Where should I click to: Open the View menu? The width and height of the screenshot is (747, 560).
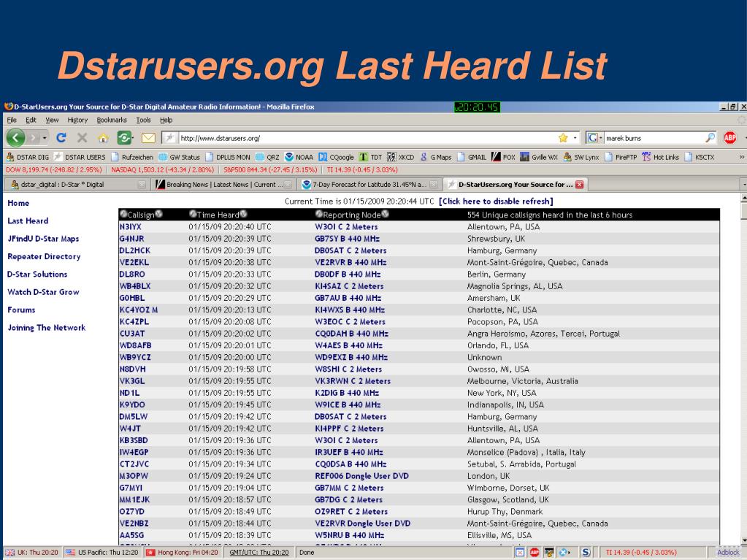(x=52, y=120)
